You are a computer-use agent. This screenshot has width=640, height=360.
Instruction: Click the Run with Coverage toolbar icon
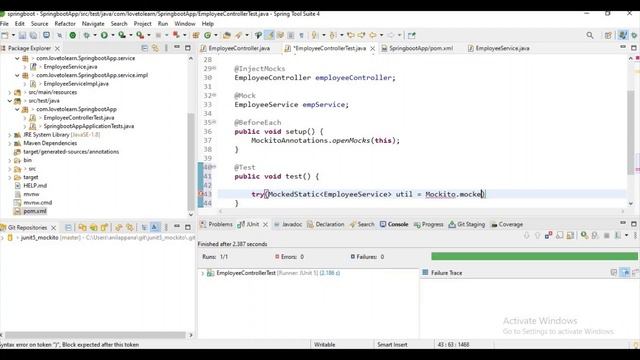(x=122, y=36)
